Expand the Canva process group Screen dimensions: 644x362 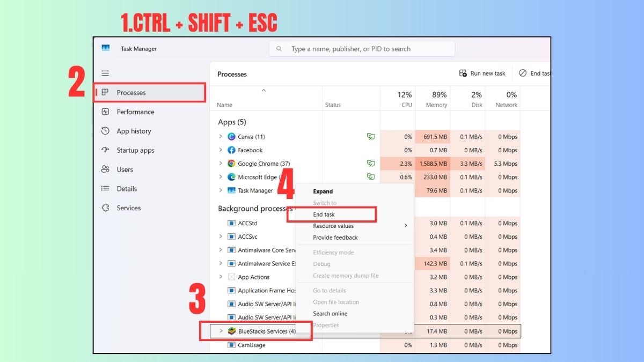click(x=221, y=137)
